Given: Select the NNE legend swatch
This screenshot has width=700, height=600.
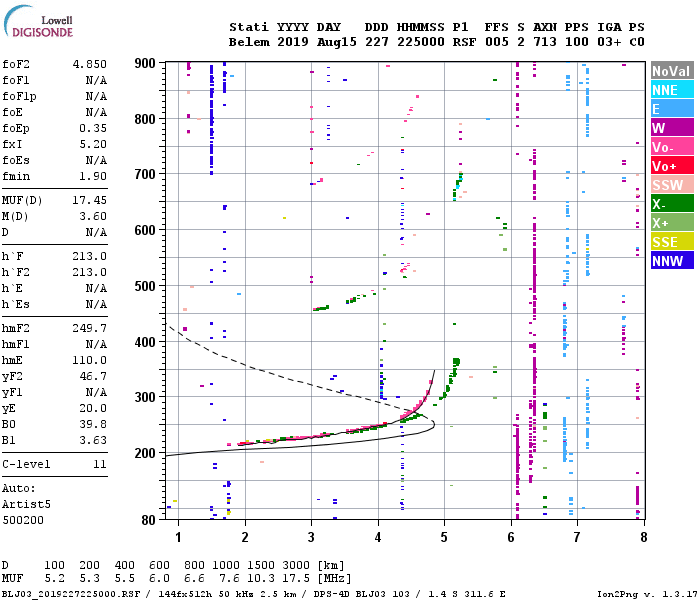Looking at the screenshot, I should click(672, 90).
